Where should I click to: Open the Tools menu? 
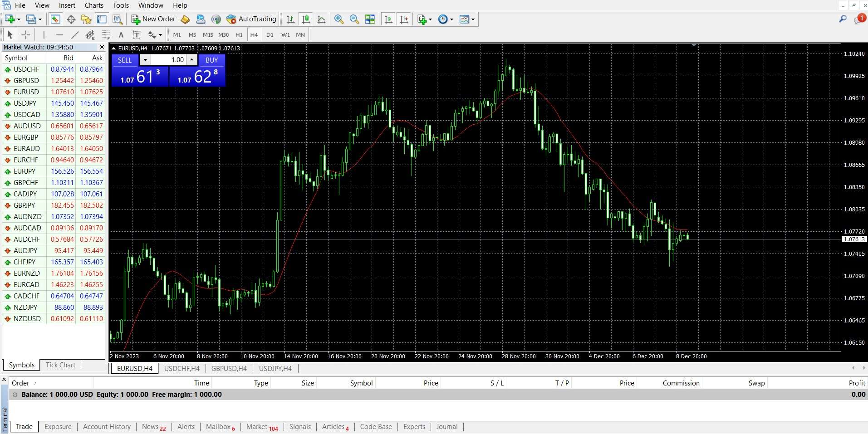tap(121, 5)
